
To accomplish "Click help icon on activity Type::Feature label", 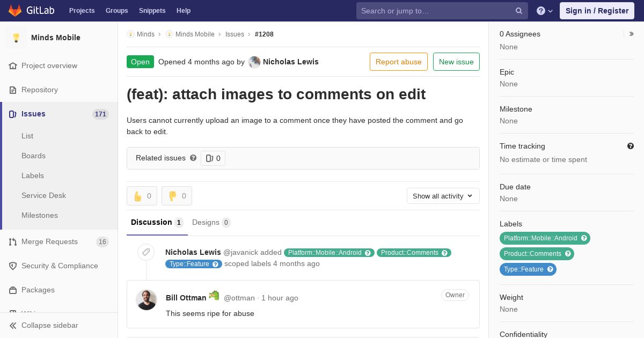I will (215, 264).
